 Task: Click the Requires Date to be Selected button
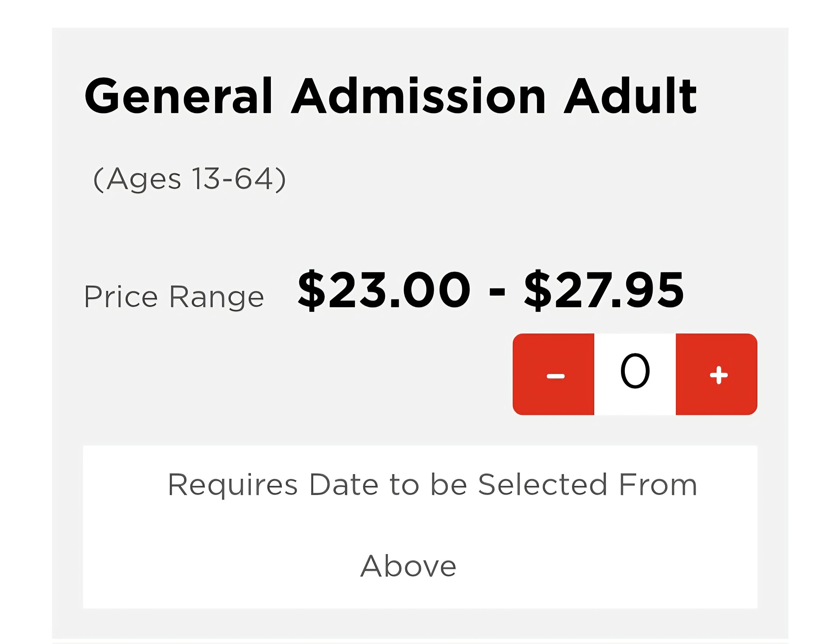coord(419,526)
